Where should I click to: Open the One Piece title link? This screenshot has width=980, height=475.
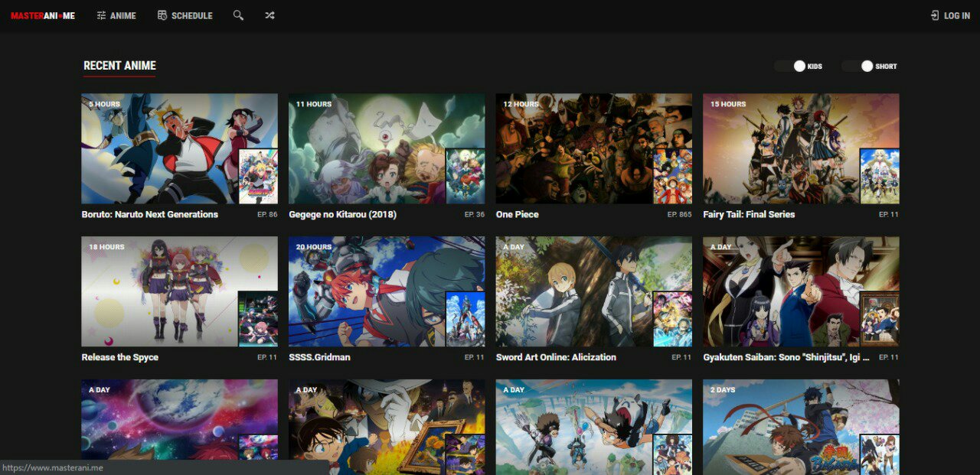[x=517, y=214]
